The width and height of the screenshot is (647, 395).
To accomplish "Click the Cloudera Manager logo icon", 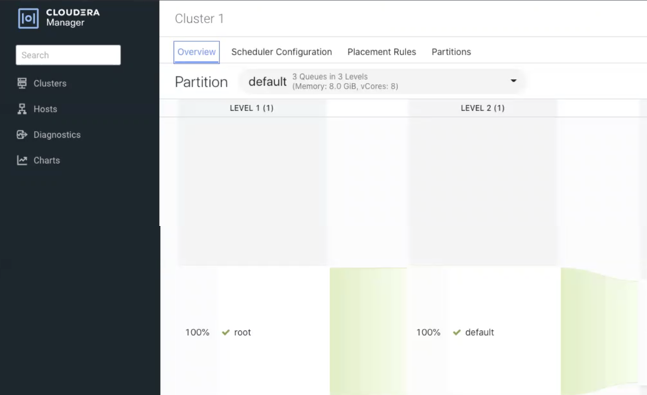I will pos(28,18).
